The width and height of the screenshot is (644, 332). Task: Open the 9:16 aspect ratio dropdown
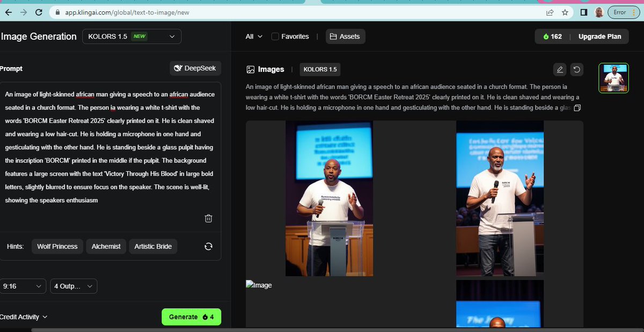23,286
